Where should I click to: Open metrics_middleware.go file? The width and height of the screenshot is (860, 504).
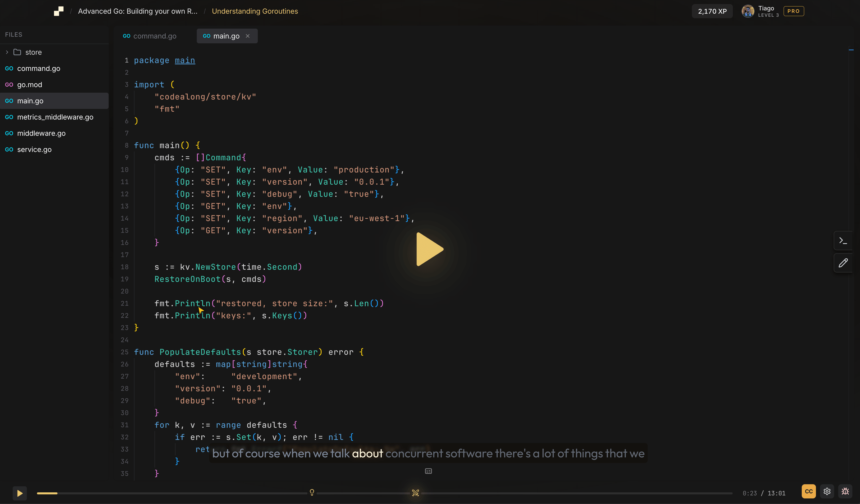(x=54, y=117)
